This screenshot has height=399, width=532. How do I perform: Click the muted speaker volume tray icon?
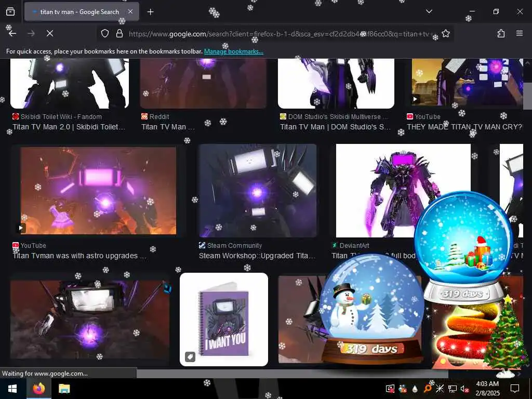[x=464, y=389]
